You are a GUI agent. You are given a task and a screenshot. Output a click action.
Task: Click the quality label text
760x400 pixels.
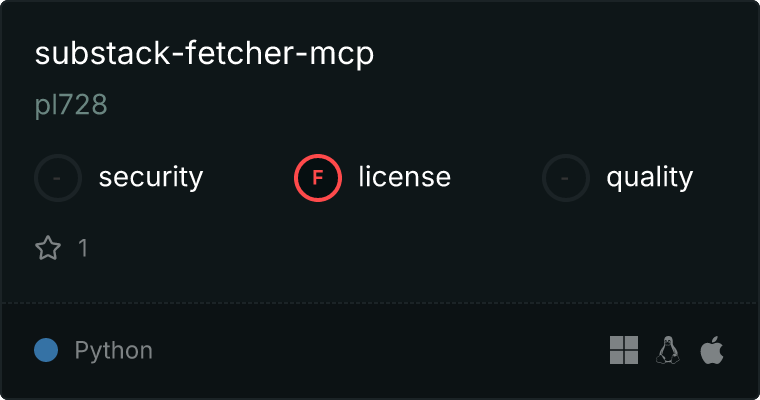tap(649, 177)
